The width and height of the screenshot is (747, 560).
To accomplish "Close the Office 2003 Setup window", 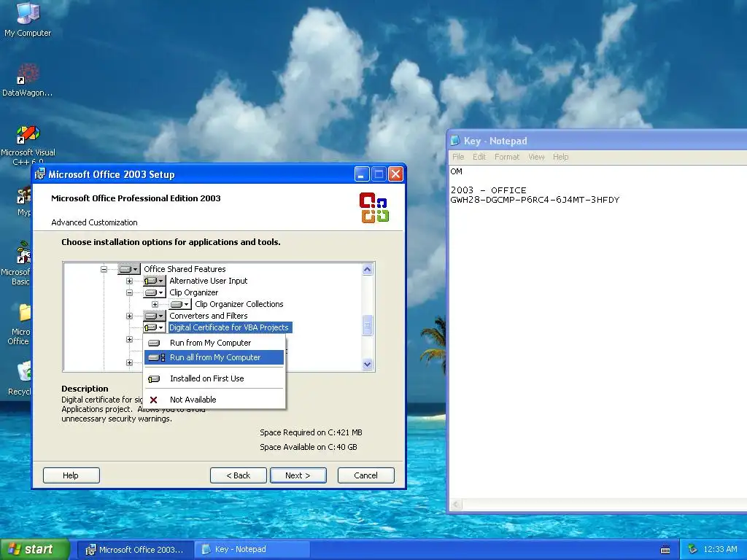I will coord(395,174).
